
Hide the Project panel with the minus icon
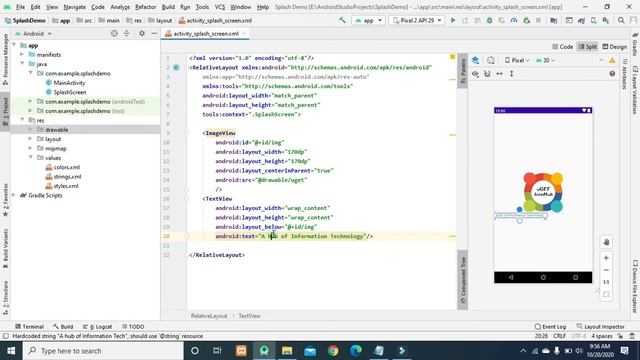click(x=154, y=33)
